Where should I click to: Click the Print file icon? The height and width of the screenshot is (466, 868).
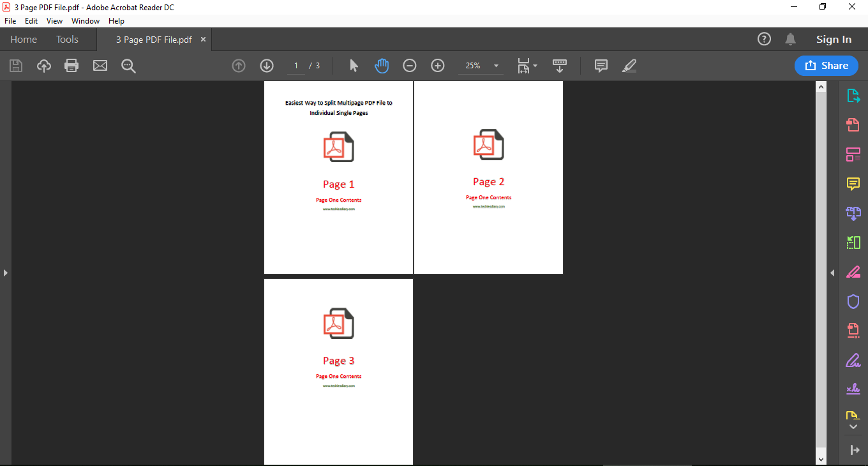click(x=71, y=66)
